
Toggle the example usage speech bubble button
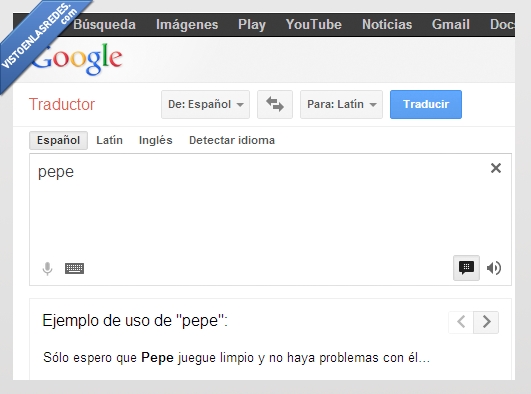coord(466,268)
